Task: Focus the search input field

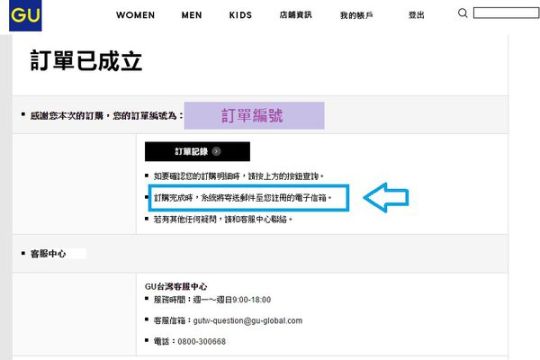Action: (x=506, y=13)
